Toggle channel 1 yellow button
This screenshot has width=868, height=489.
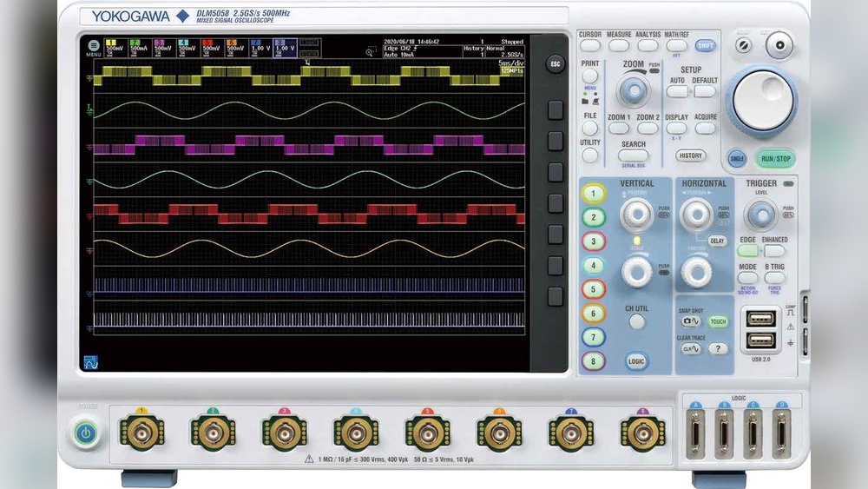point(594,194)
